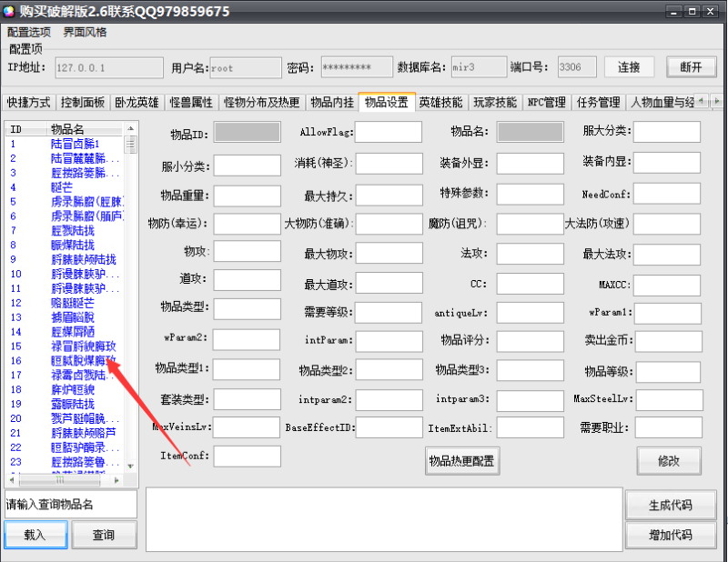Switch to the NPC管理 tab
This screenshot has height=562, width=728.
(547, 102)
